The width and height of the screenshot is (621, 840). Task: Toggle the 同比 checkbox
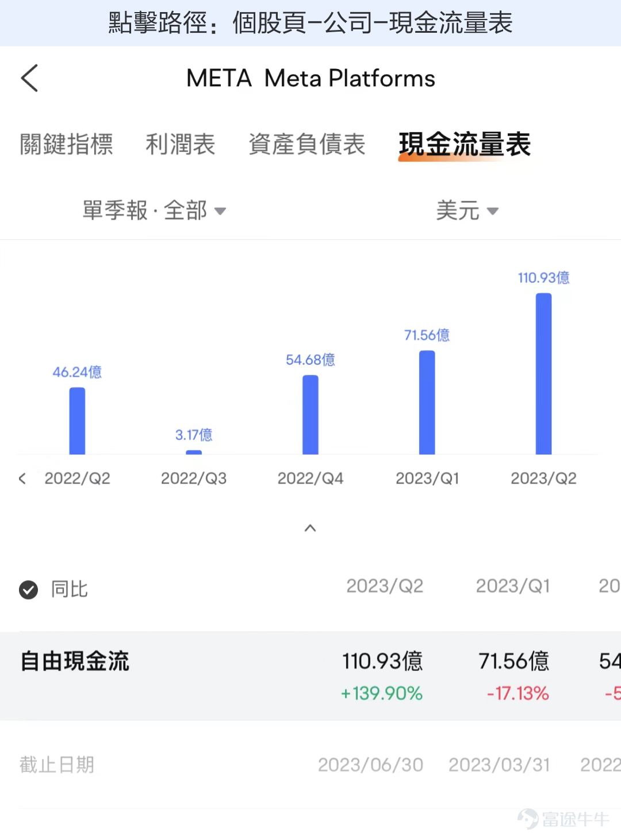point(28,589)
